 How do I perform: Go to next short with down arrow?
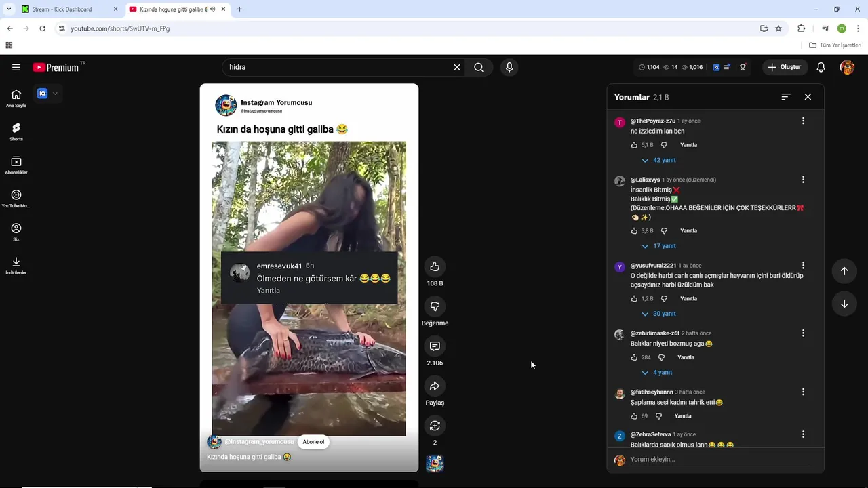(x=844, y=304)
